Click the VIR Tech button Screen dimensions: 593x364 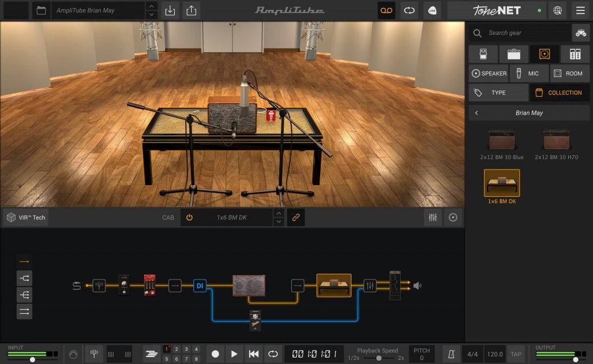click(26, 218)
